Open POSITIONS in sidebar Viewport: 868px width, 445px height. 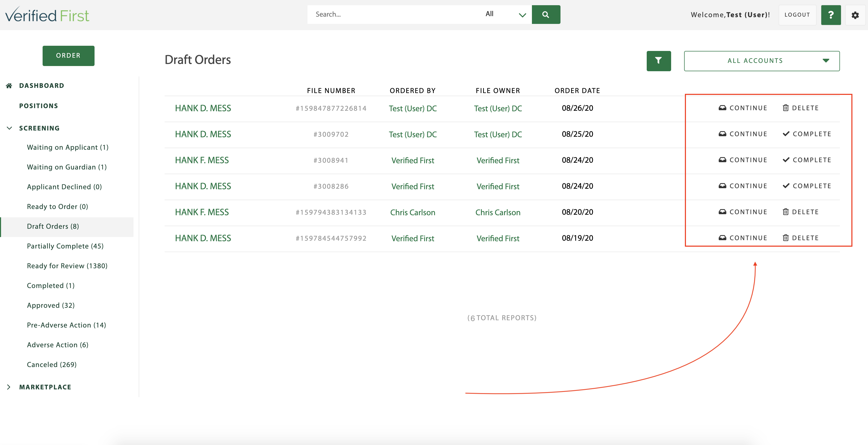[x=38, y=106]
